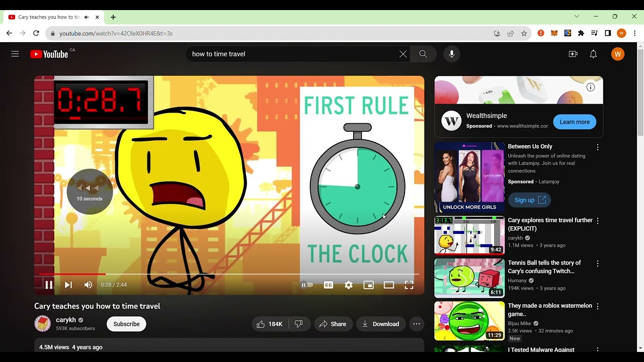Open the red shield extension icon
This screenshot has height=362, width=644.
click(x=541, y=33)
